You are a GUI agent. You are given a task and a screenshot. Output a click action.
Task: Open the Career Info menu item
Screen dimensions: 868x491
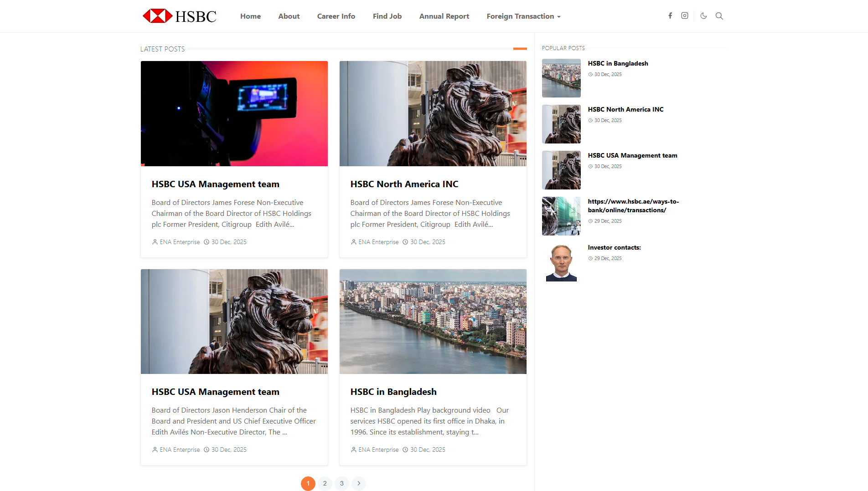point(336,16)
